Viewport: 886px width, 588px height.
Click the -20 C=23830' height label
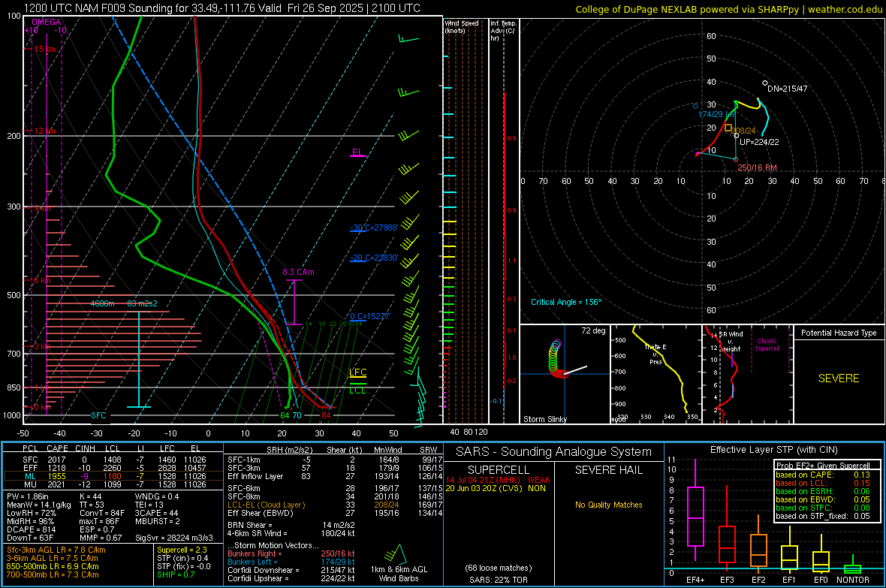point(374,258)
